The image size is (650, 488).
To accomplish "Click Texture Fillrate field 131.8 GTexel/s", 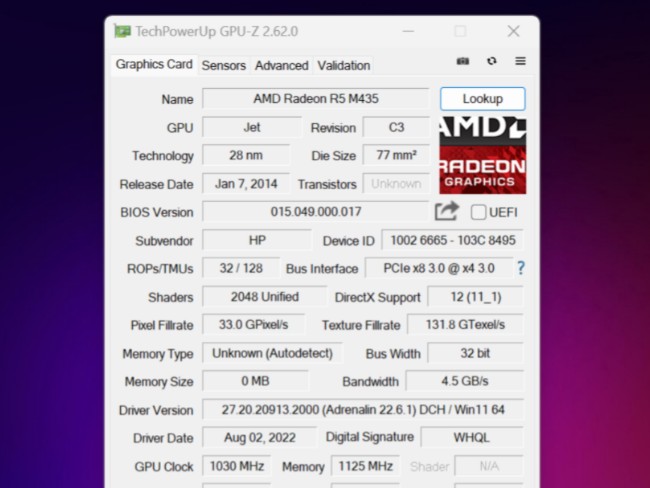I will (x=465, y=325).
